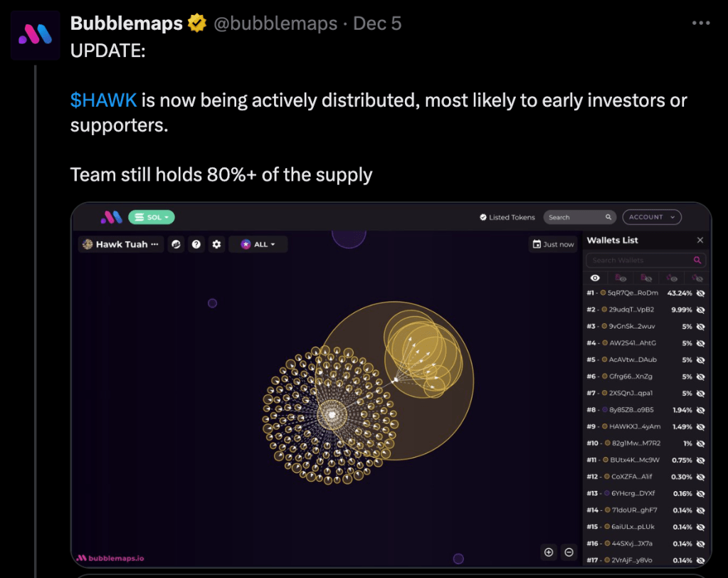Open the $HAWK cashtag link
Screen dimensions: 728x578
pos(103,100)
